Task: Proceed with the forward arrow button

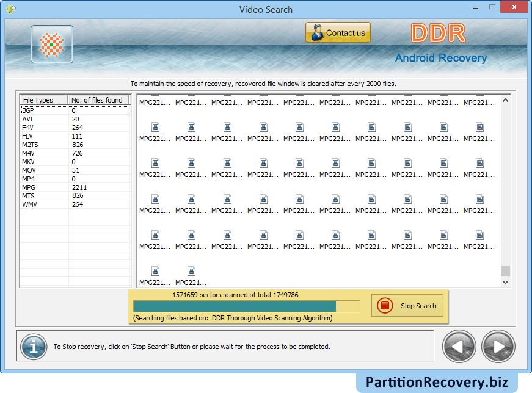Action: (498, 347)
